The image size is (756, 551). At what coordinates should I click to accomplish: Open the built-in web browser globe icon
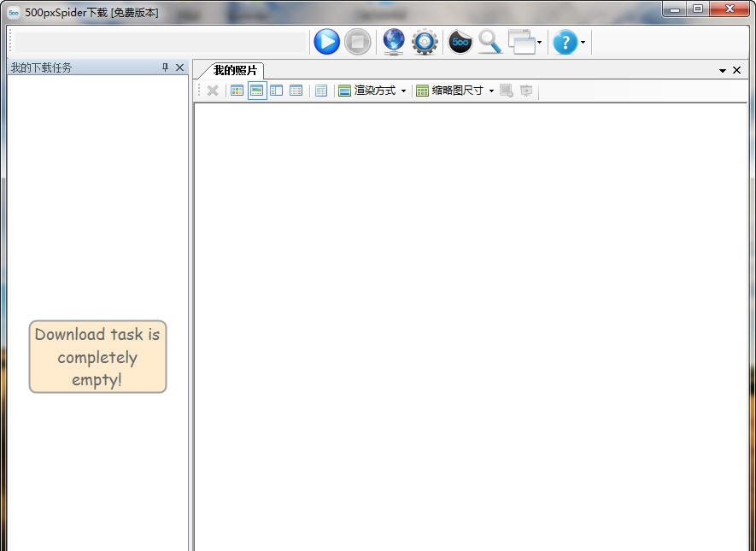coord(393,41)
